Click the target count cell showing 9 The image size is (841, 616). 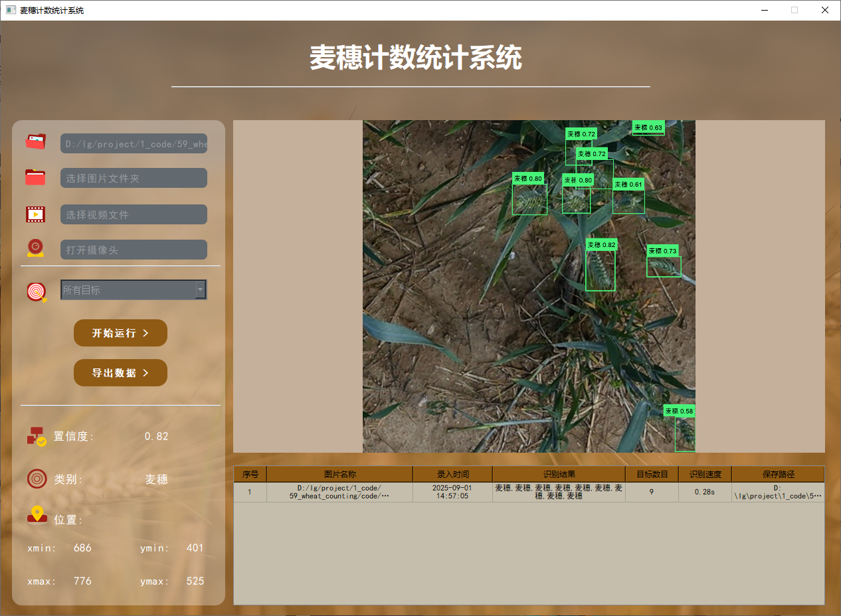(x=652, y=492)
